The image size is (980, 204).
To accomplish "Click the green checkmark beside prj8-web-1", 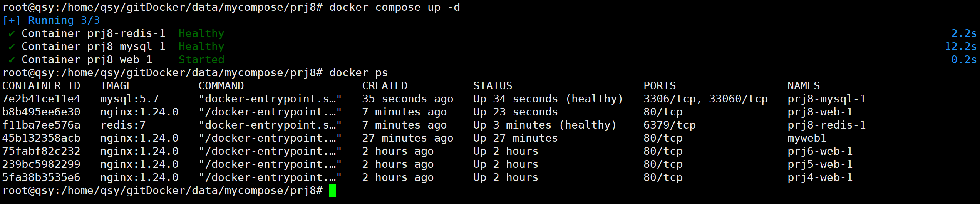I will (x=12, y=60).
